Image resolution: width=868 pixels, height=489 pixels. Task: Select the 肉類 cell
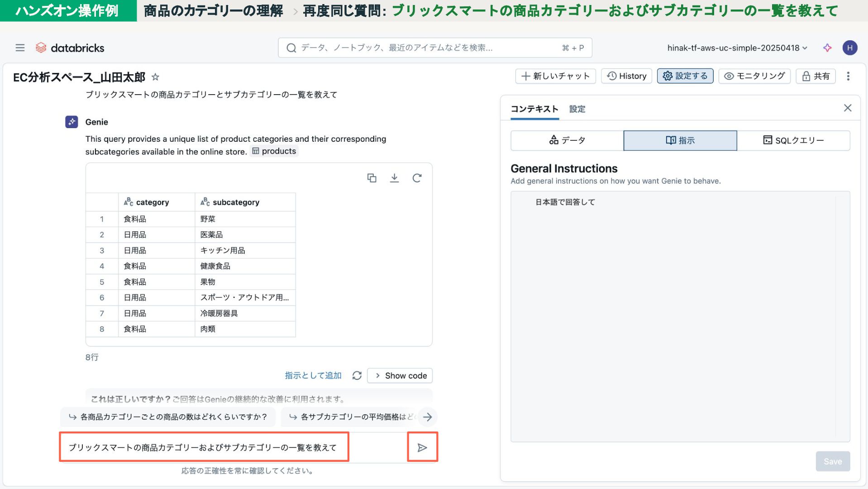click(245, 329)
